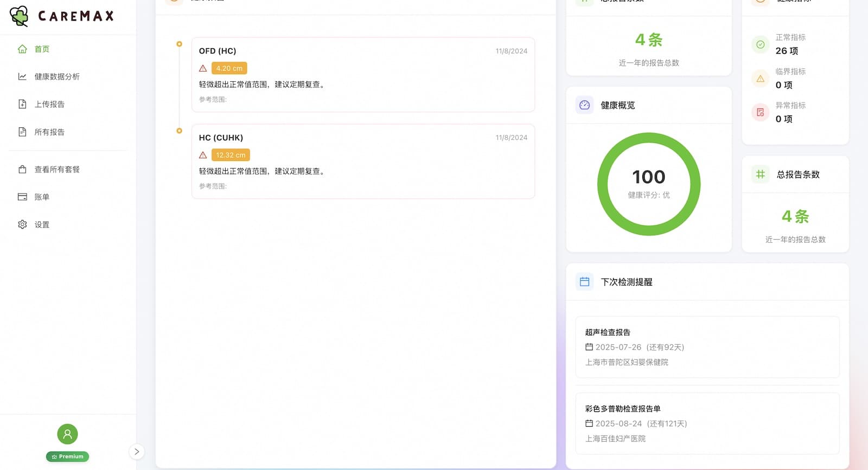Viewport: 868px width, 470px height.
Task: Click 4 条 count under 总报告条数 heading
Action: tap(795, 216)
